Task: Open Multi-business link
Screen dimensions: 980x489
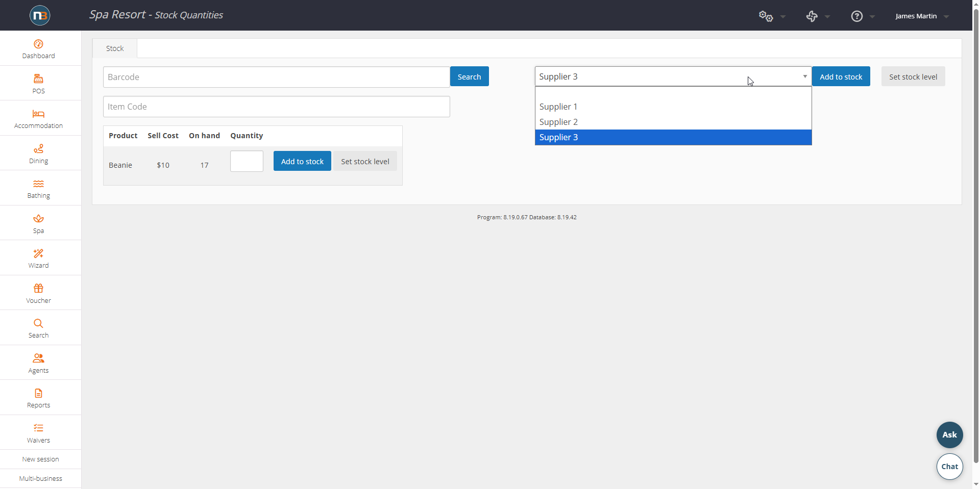Action: 40,479
